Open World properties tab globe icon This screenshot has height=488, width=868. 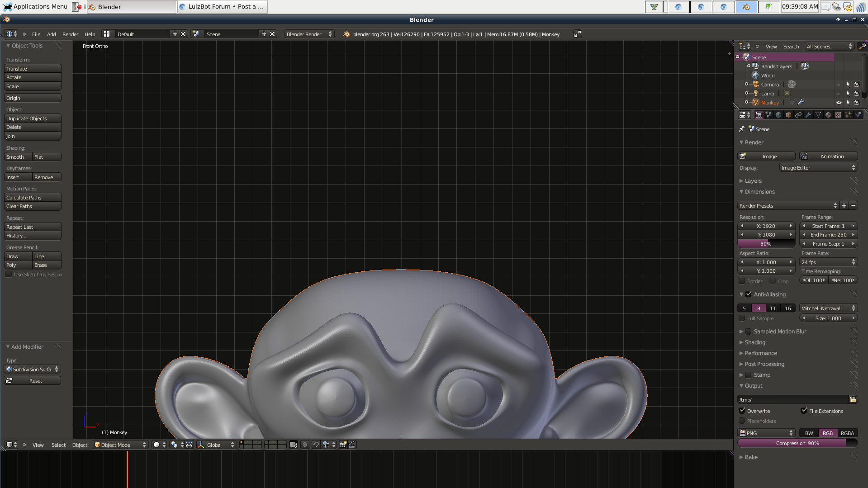[778, 115]
